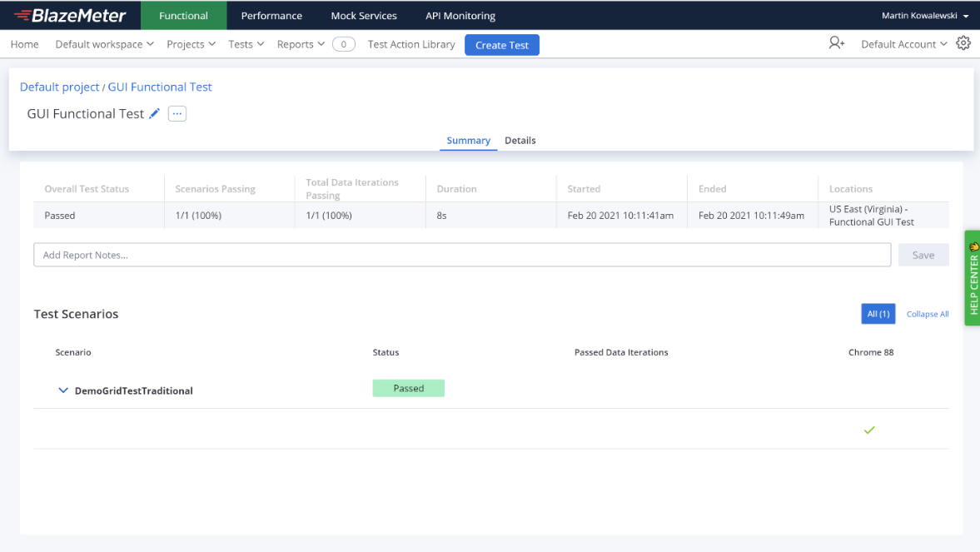Click the 'Duration' column header
This screenshot has width=980, height=552.
tap(456, 189)
